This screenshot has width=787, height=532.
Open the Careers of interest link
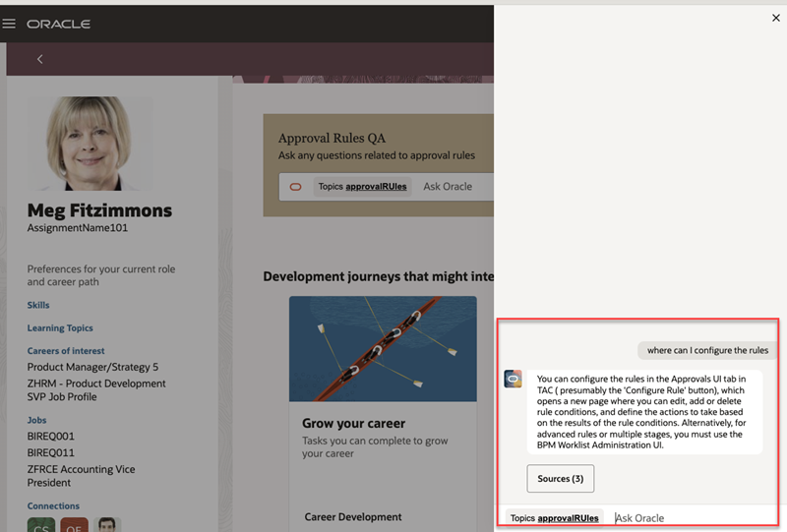(x=66, y=351)
